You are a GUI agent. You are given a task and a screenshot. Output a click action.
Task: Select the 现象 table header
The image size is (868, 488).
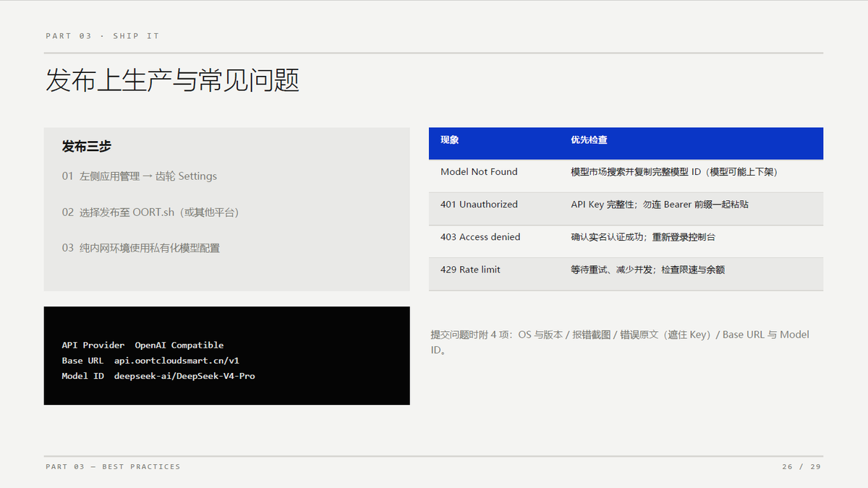(450, 140)
